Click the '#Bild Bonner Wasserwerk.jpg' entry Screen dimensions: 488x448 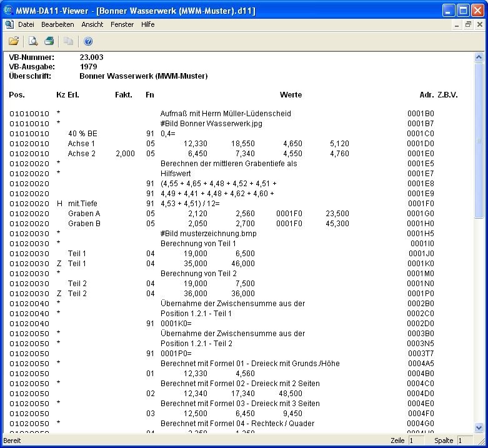point(211,124)
